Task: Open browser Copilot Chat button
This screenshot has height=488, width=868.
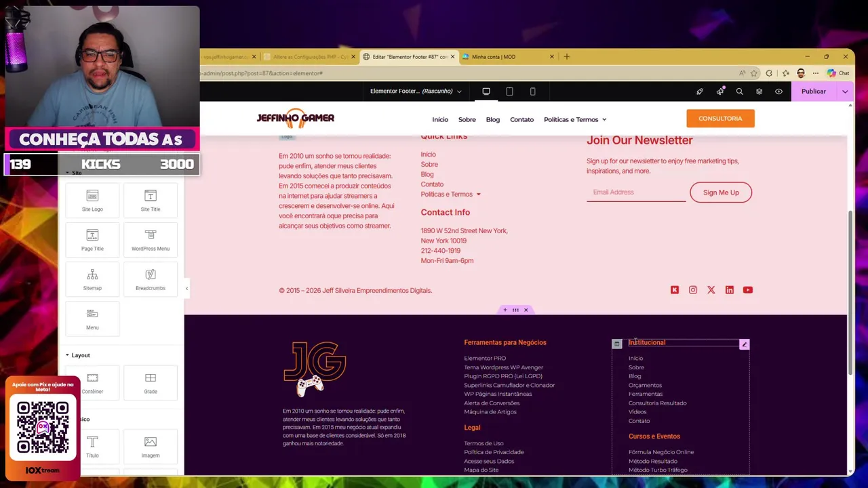Action: [838, 73]
